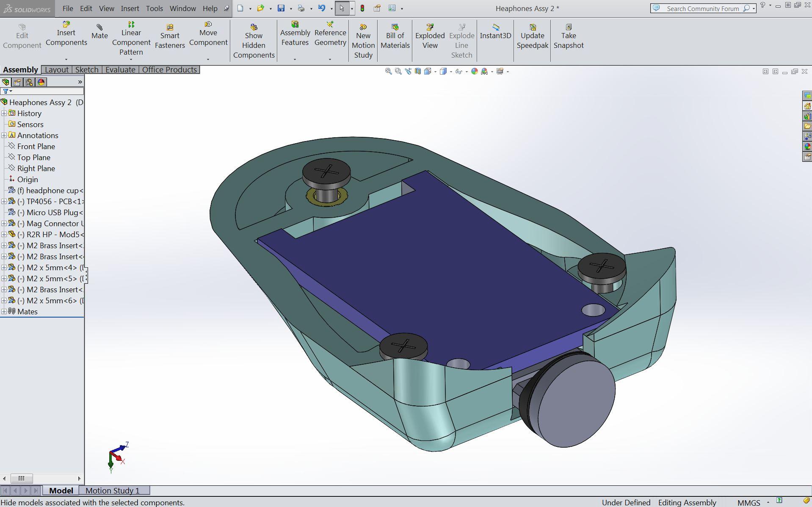812x507 pixels.
Task: Open File Properties icon in quick toolbar
Action: [x=377, y=8]
